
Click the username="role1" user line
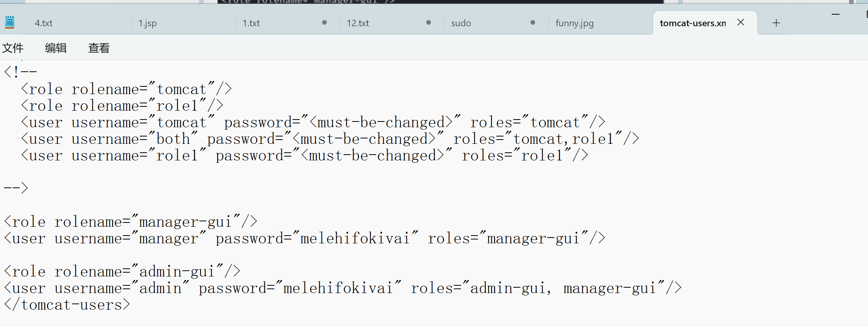tap(304, 155)
